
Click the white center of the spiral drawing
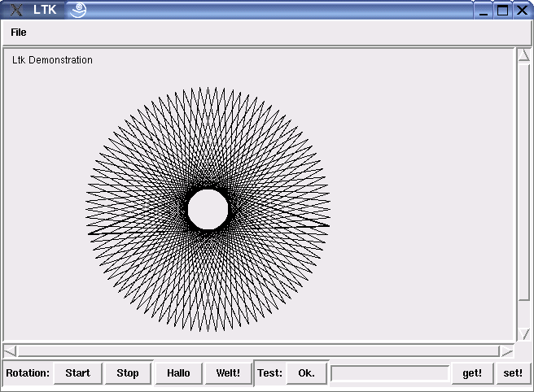[x=208, y=210]
